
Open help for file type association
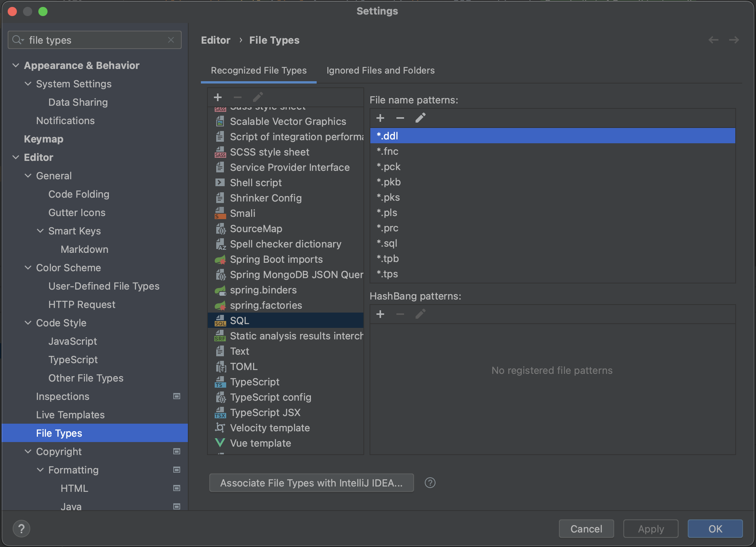coord(430,483)
